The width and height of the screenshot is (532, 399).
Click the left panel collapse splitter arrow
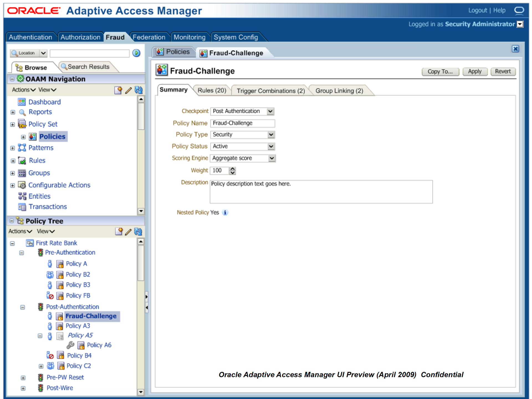tap(147, 307)
